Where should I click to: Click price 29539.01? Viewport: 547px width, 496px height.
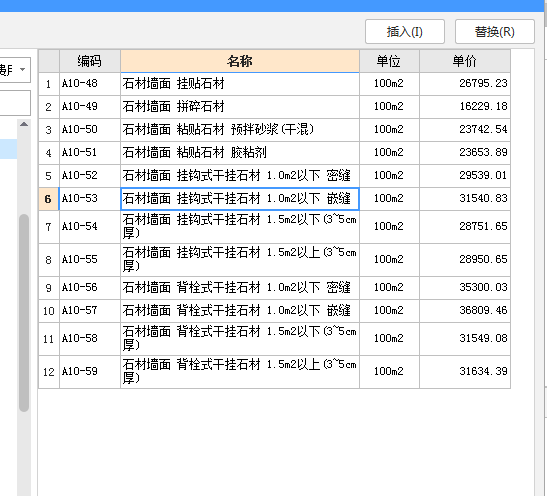click(465, 176)
